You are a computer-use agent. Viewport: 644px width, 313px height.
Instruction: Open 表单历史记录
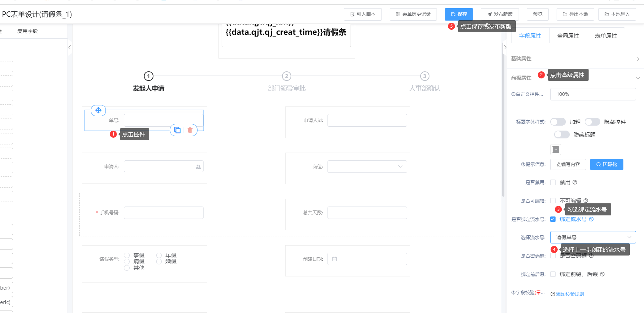pyautogui.click(x=413, y=14)
